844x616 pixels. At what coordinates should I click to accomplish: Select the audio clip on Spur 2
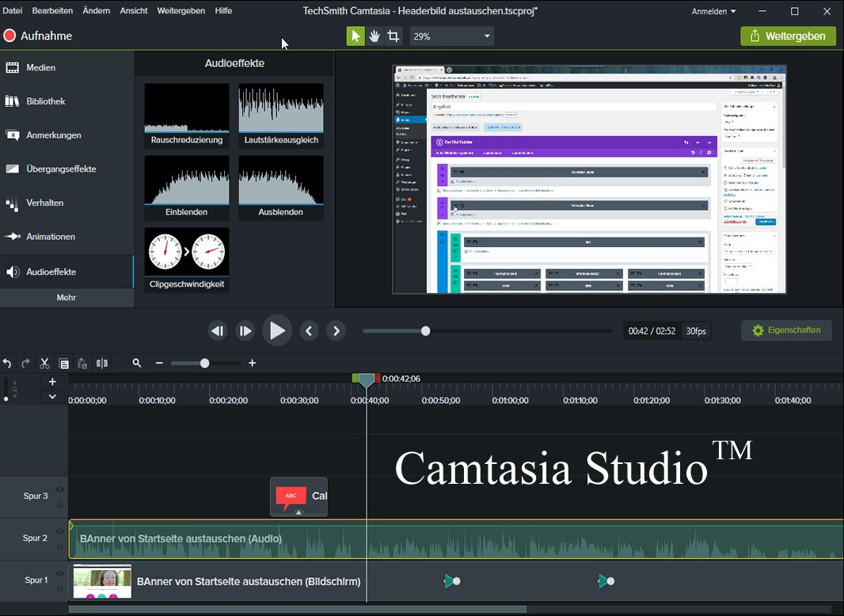(456, 539)
